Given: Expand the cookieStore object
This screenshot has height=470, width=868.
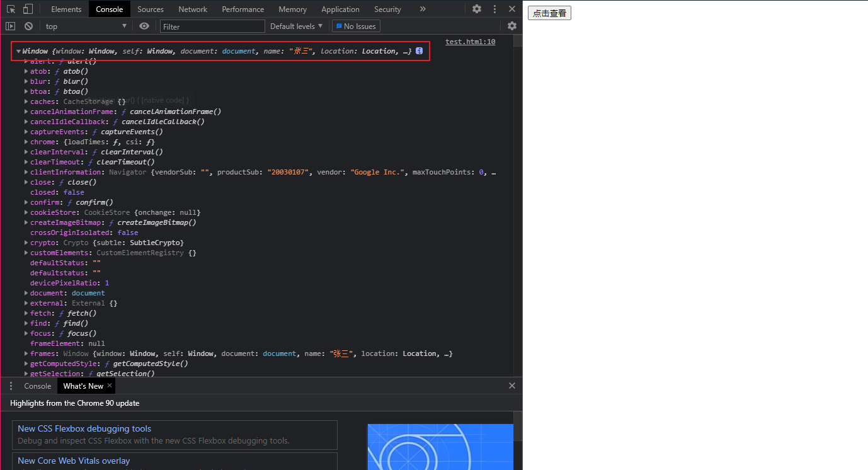Looking at the screenshot, I should [26, 212].
